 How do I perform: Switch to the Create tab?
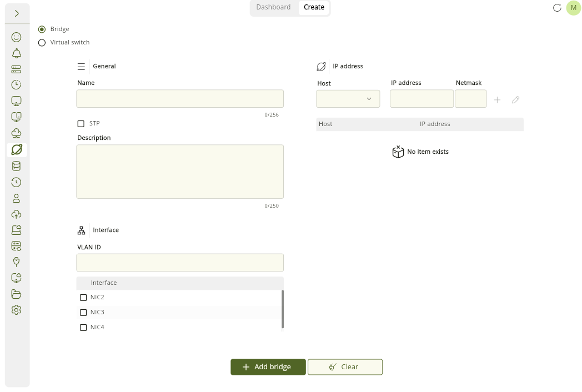click(x=314, y=7)
